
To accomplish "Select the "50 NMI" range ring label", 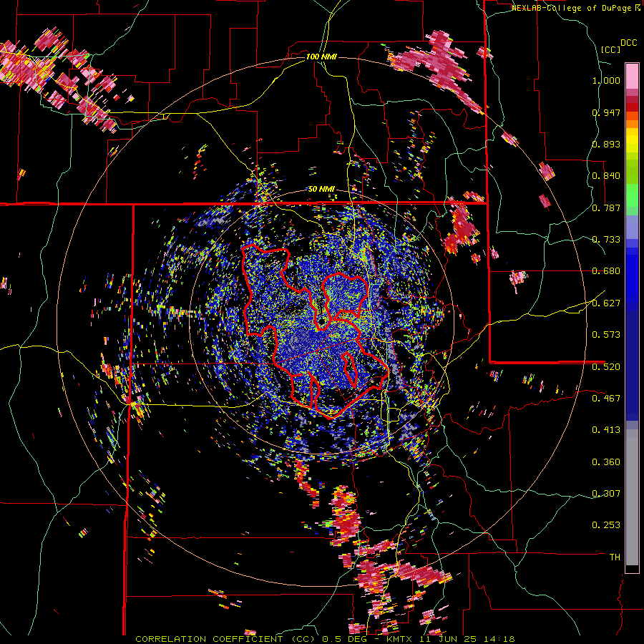I will (321, 189).
